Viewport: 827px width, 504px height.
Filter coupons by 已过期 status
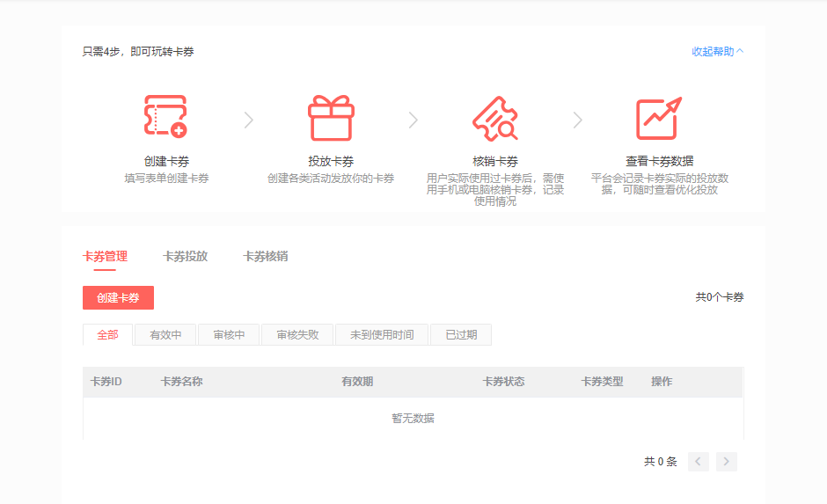461,335
